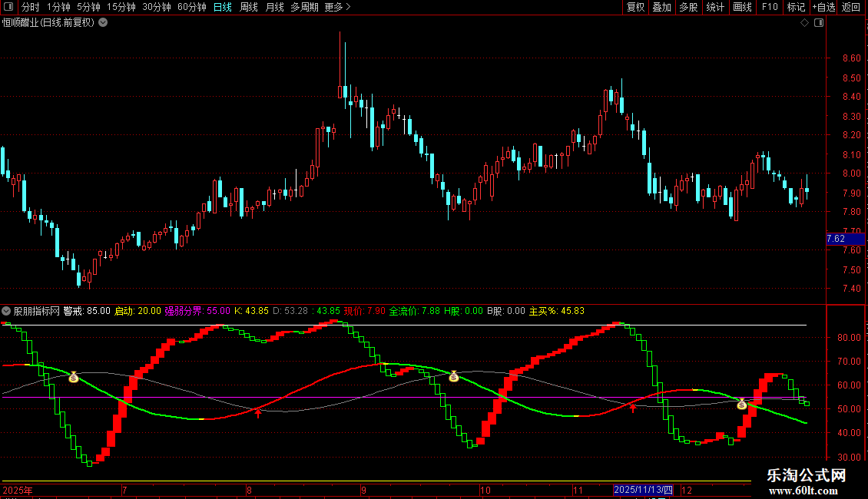
Task: Click the 80.00 indicator axis label
Action: pos(849,338)
